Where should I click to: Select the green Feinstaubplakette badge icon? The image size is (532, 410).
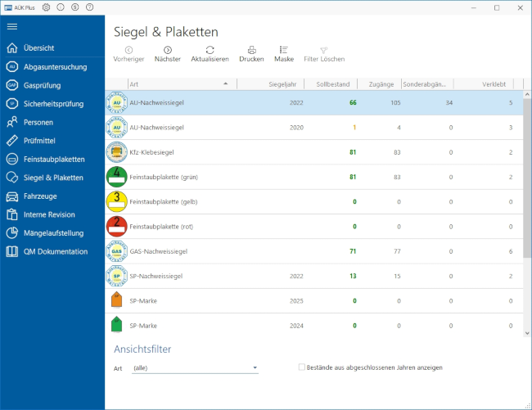(117, 177)
